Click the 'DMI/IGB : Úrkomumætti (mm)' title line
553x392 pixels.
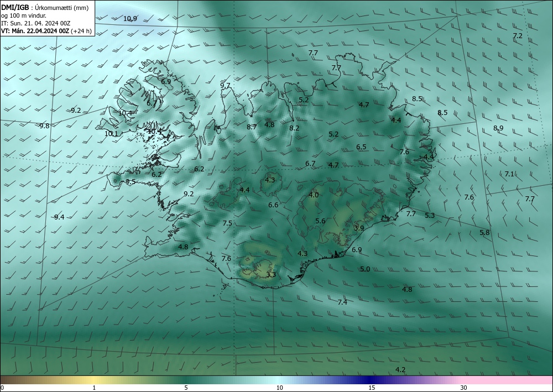[x=45, y=7]
